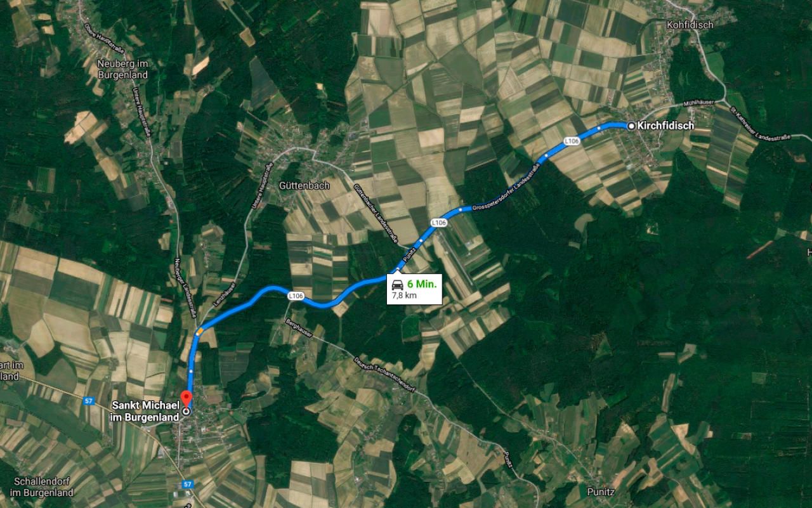Click the L106 road badge west of route box

tap(296, 296)
